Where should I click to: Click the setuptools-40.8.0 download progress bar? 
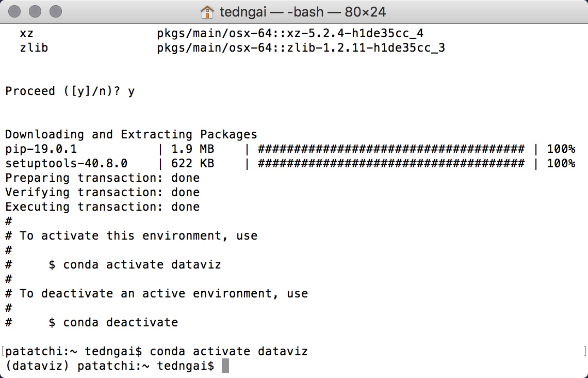[390, 164]
